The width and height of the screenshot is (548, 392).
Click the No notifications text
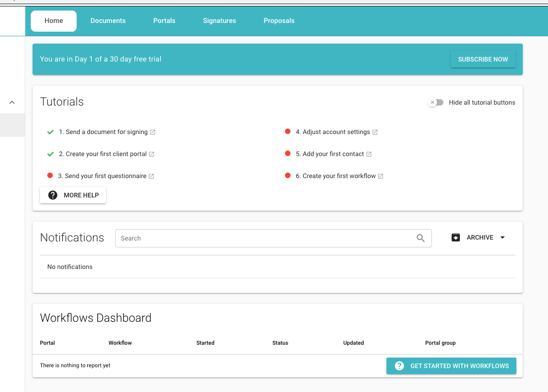(x=70, y=267)
